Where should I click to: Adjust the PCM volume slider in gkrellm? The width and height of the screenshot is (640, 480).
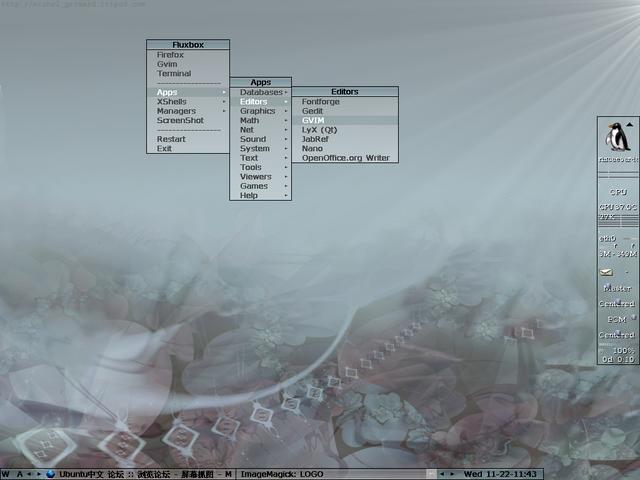(x=617, y=319)
